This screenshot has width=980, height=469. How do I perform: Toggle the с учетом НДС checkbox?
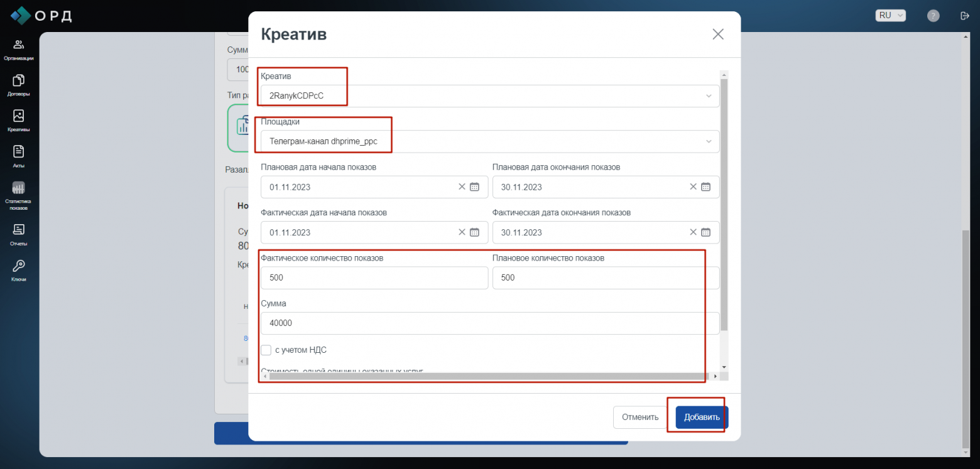coord(266,350)
